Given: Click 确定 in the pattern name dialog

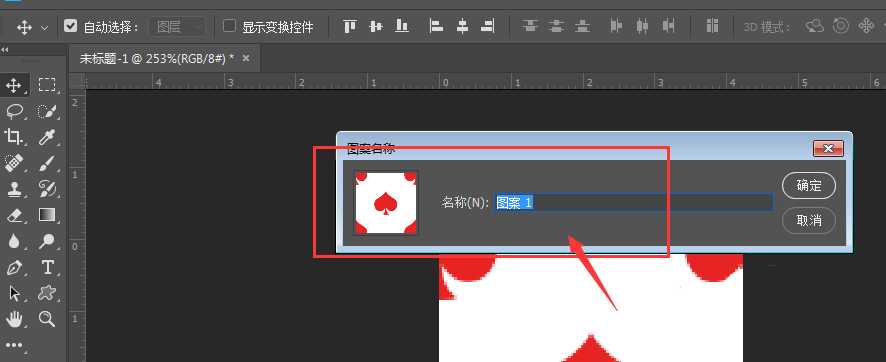Looking at the screenshot, I should (809, 185).
